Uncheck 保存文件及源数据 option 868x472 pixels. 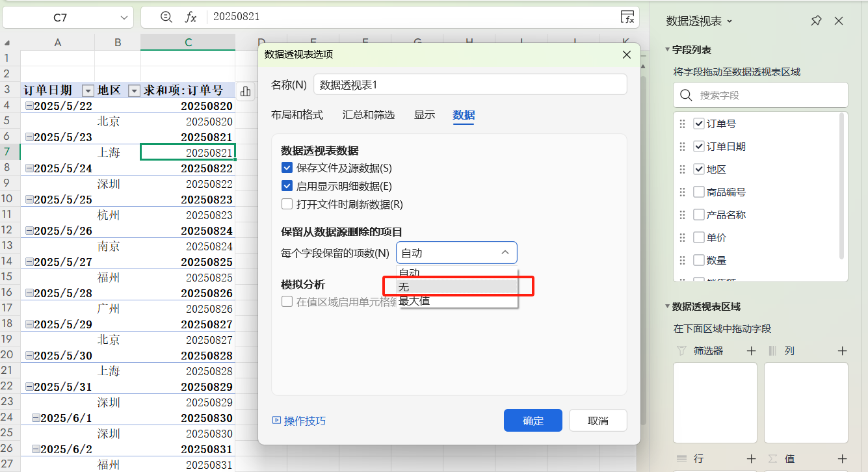287,167
